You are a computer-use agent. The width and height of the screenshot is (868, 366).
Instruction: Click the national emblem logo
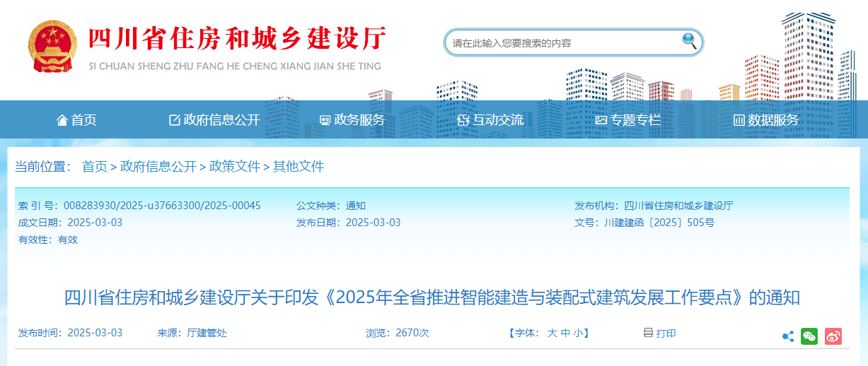(54, 47)
